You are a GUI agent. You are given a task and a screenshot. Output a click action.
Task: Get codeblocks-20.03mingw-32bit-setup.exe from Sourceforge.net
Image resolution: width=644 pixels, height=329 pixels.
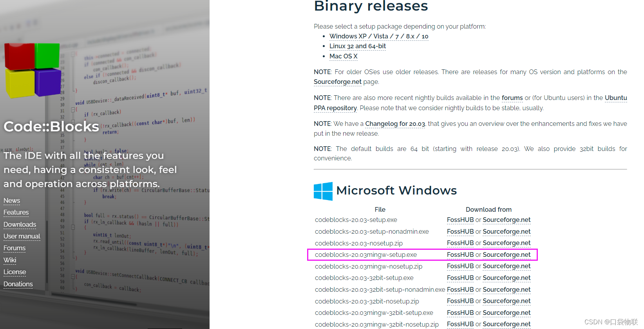click(507, 313)
